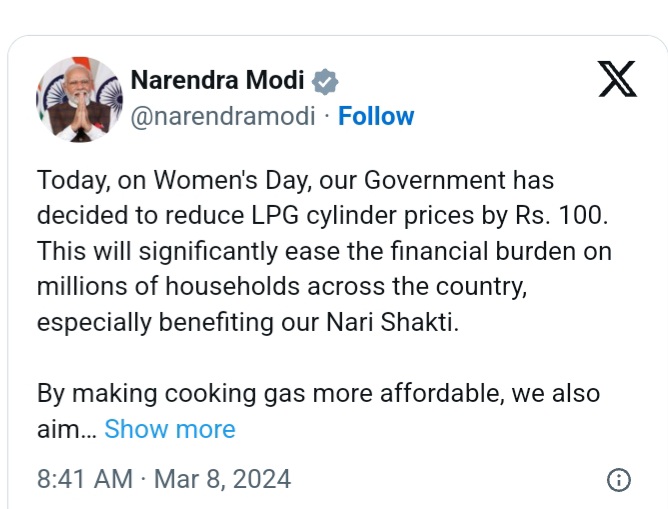Click the "Narendra Modi" display name
Image resolution: width=668 pixels, height=509 pixels.
[x=217, y=81]
